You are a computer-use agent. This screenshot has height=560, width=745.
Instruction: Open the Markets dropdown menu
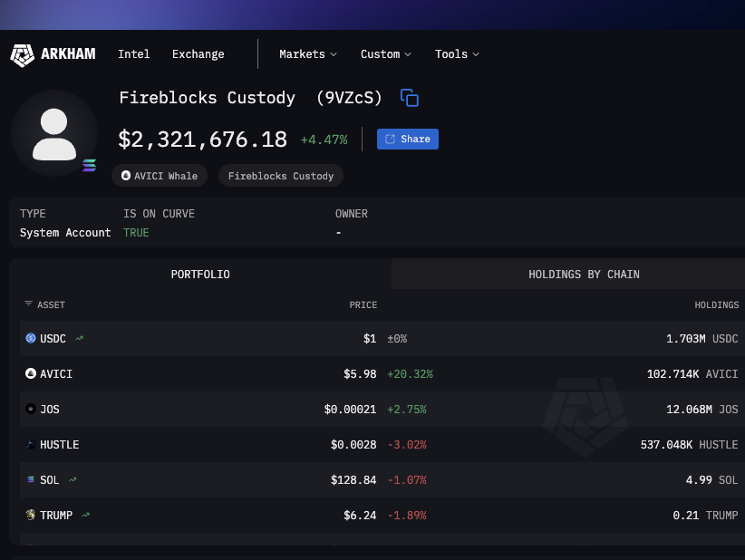point(308,54)
